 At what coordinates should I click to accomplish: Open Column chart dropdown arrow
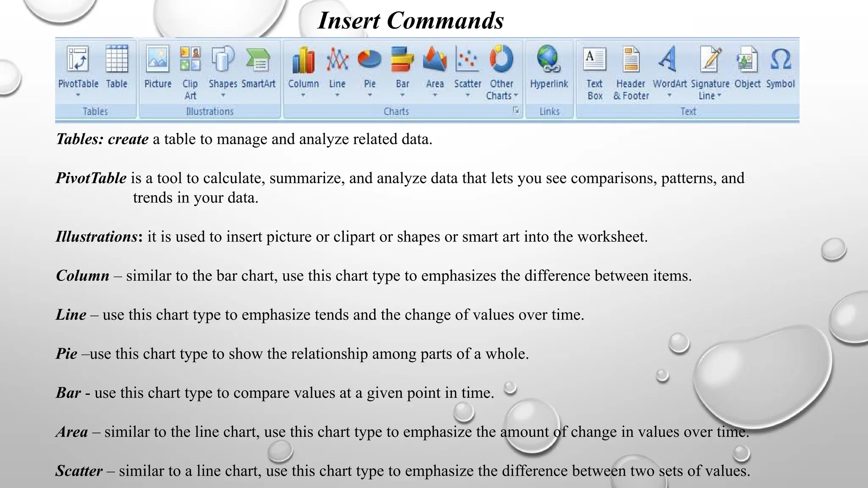(303, 95)
